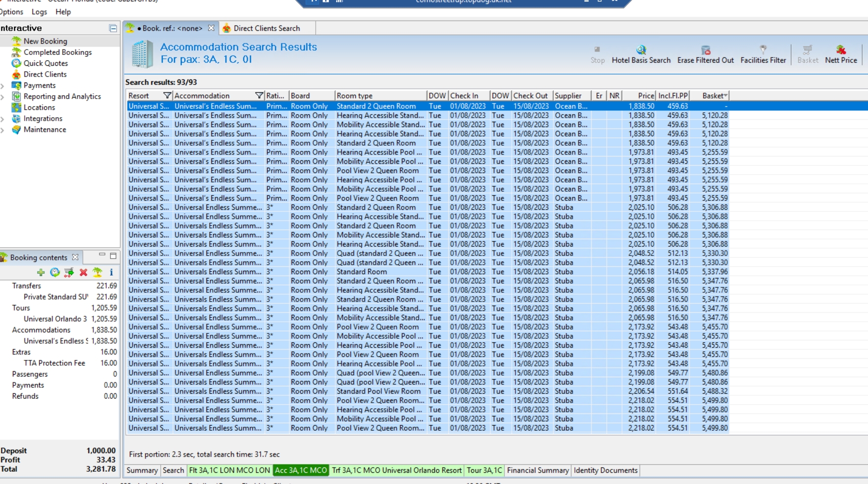Switch to the Search bottom tab
868x484 pixels.
pos(174,471)
